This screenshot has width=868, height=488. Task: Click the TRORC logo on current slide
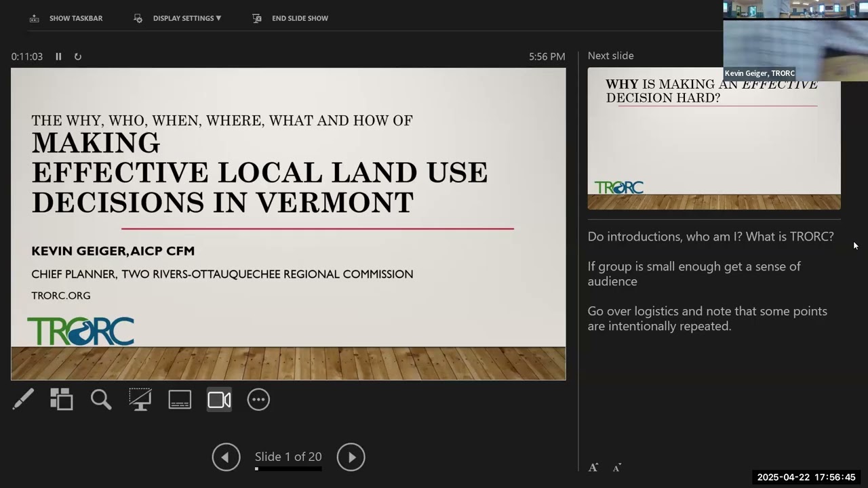81,331
